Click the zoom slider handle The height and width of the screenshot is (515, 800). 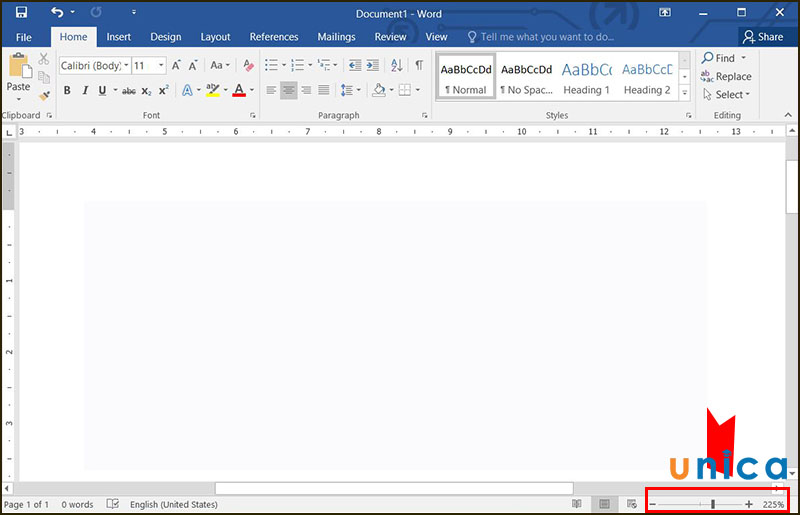(x=713, y=504)
